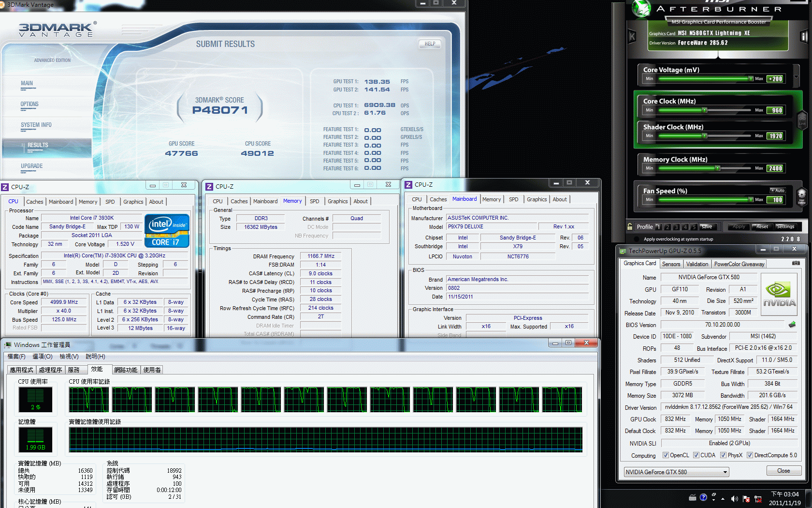Expand the Core Voltage arrow in Afterburner
The image size is (812, 508).
[796, 76]
